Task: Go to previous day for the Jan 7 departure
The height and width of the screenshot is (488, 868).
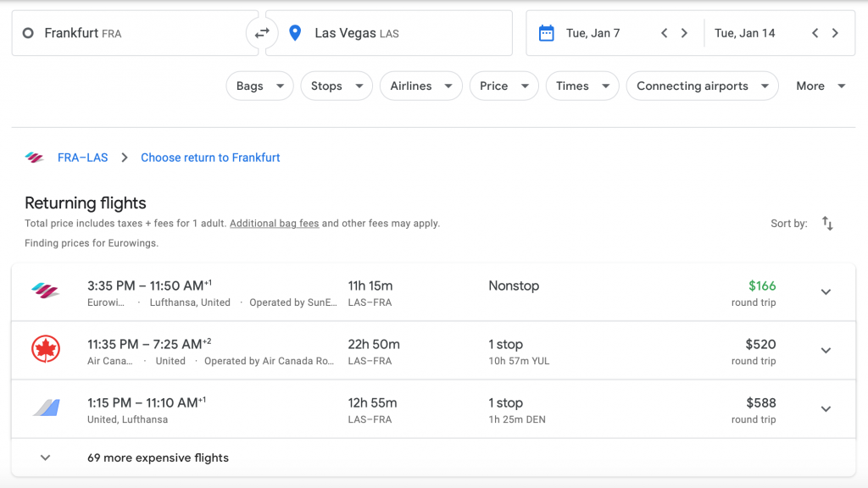Action: [x=665, y=33]
